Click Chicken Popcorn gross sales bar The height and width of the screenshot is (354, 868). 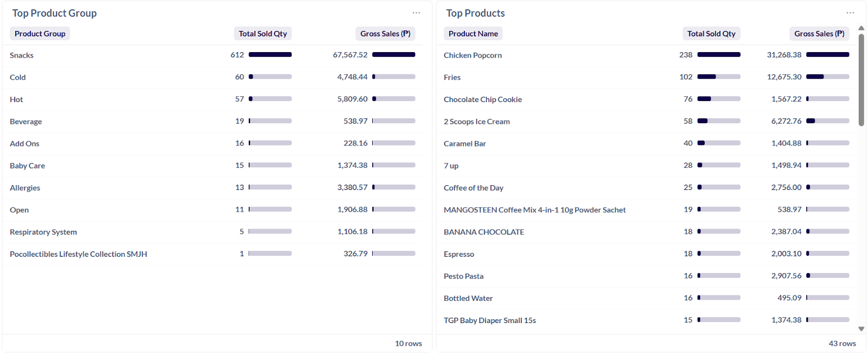coord(827,55)
